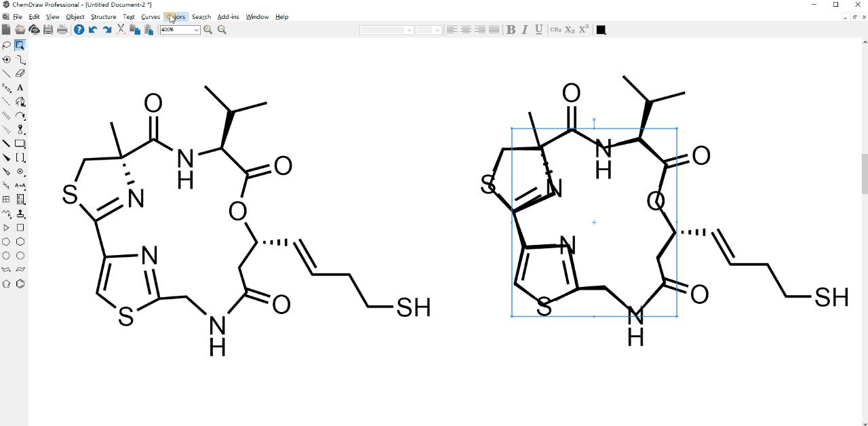Open the zoom percentage dropdown
Viewport: 868px width, 426px height.
coord(196,29)
